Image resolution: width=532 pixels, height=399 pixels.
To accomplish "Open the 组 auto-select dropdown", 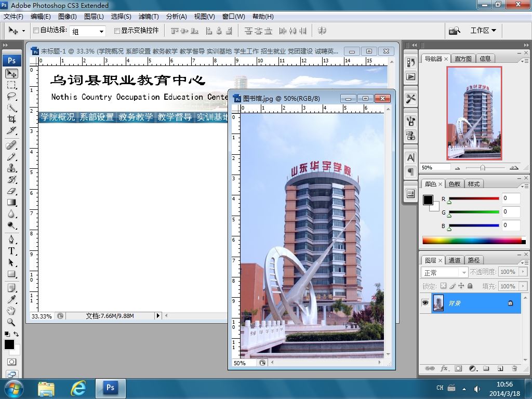I will (87, 31).
